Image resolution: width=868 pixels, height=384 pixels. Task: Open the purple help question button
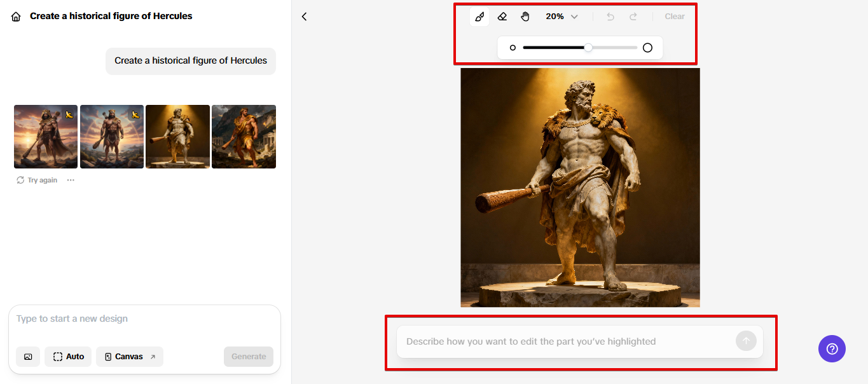(x=832, y=348)
